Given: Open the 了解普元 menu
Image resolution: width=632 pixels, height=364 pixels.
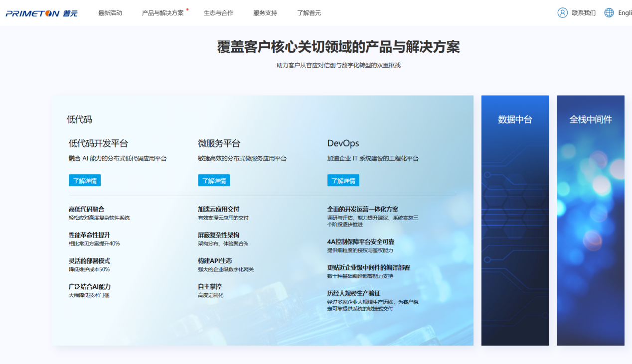Looking at the screenshot, I should (309, 13).
